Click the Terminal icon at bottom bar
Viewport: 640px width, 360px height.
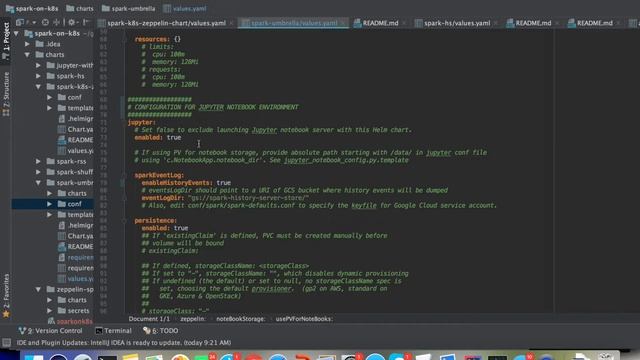pyautogui.click(x=99, y=331)
